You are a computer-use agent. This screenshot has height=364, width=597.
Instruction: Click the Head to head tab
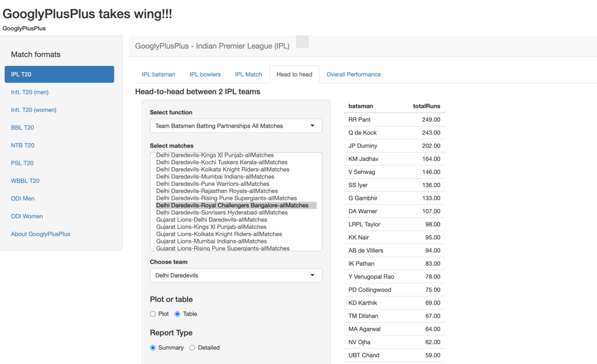pyautogui.click(x=294, y=75)
